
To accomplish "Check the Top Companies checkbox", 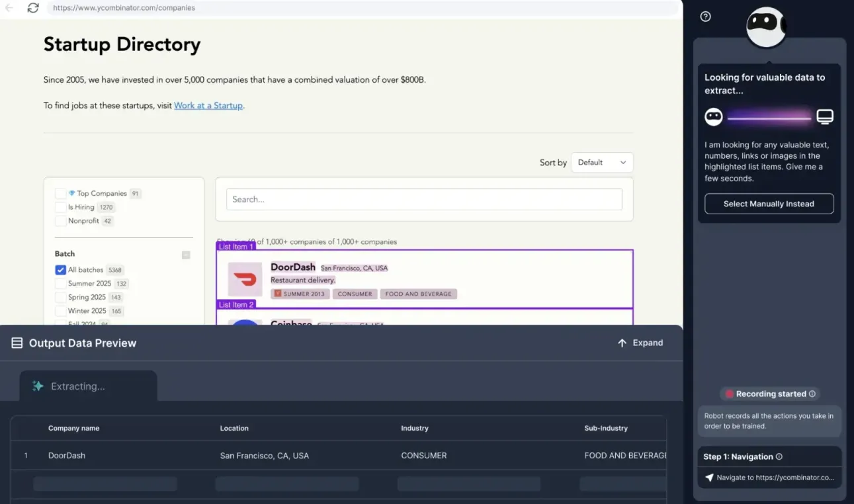I will 60,194.
